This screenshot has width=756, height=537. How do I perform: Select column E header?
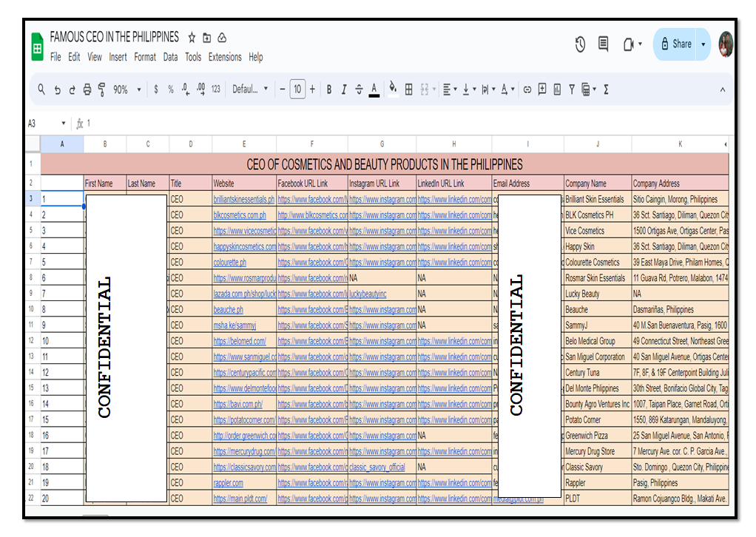tap(244, 144)
